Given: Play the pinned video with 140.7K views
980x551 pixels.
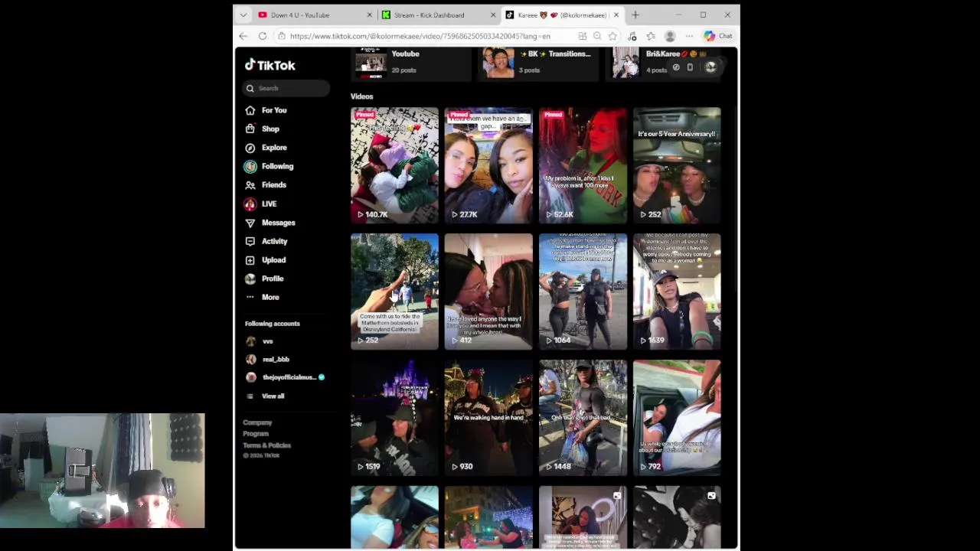Looking at the screenshot, I should click(394, 165).
